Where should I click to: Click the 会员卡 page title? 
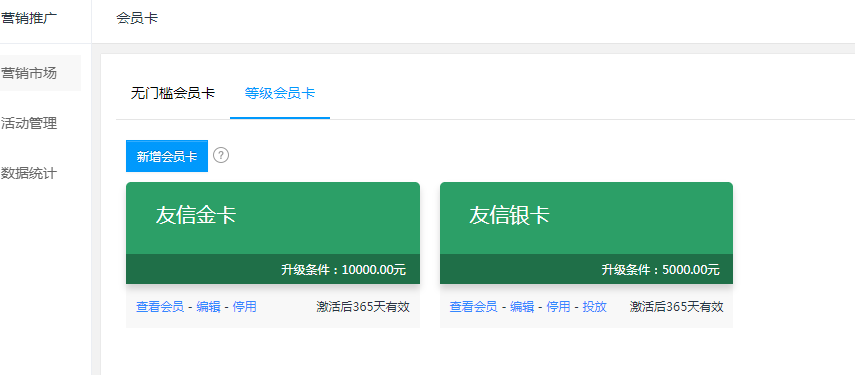tap(137, 19)
